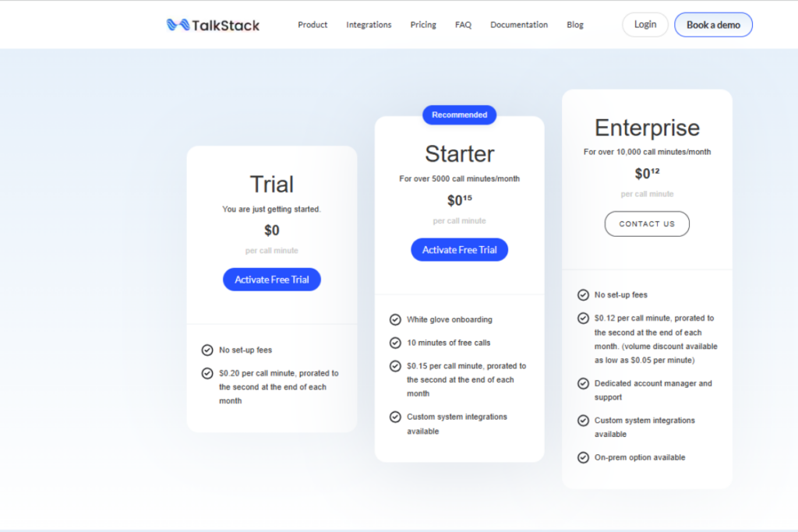Click the Enterprise 'Custom system integrations' check icon
Image resolution: width=798 pixels, height=532 pixels.
[x=583, y=421]
